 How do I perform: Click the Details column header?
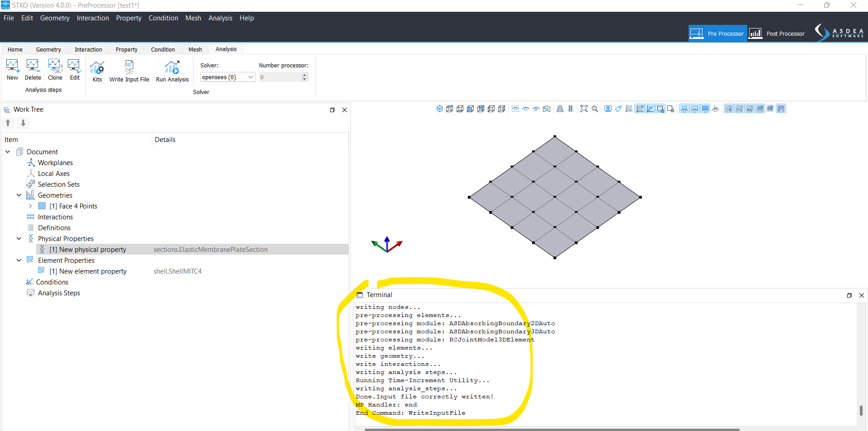tap(250, 140)
